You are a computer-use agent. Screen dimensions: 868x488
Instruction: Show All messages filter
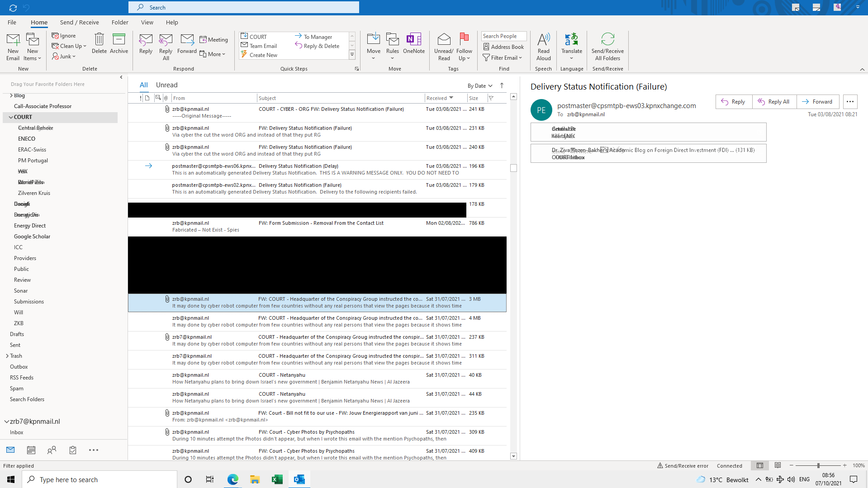[144, 85]
